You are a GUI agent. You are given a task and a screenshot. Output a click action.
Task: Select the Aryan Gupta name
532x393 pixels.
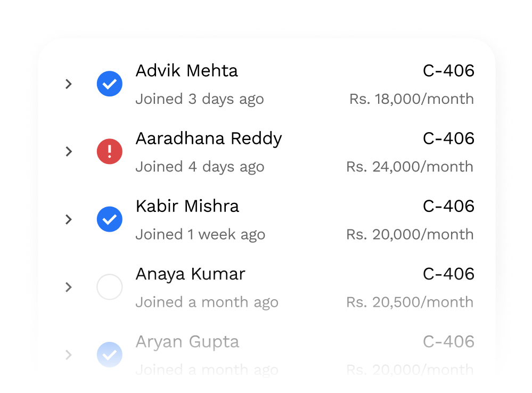187,341
